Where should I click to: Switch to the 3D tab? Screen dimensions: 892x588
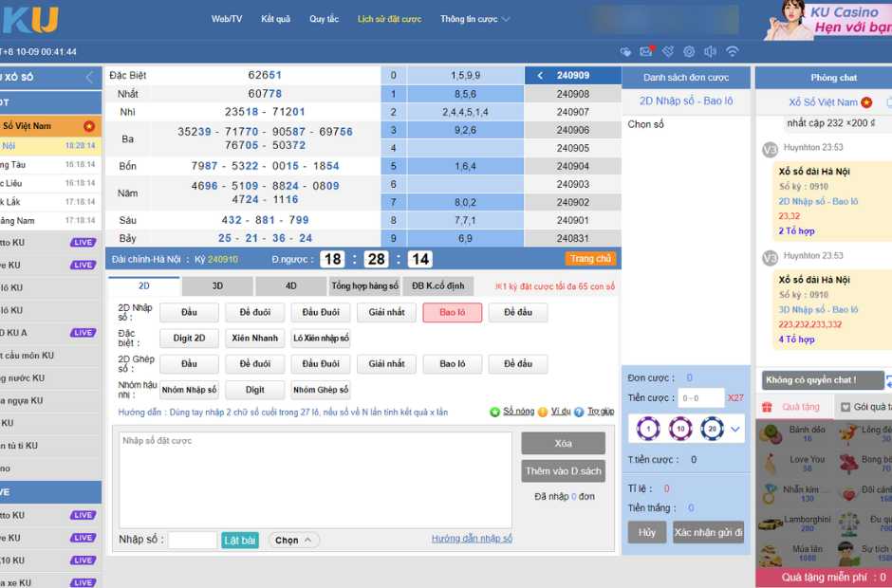[217, 286]
